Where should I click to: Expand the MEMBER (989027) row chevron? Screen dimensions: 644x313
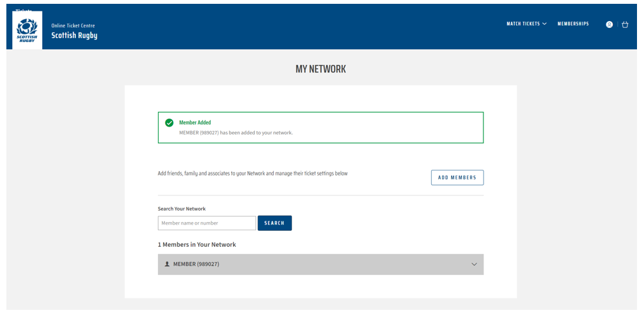pos(475,264)
